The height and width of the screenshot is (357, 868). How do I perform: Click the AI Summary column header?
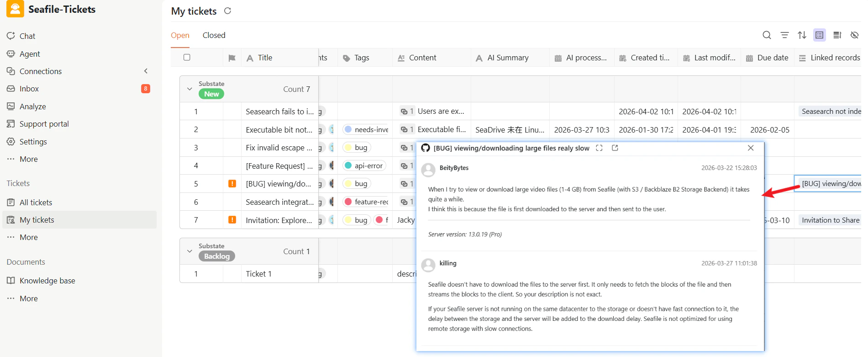point(510,58)
